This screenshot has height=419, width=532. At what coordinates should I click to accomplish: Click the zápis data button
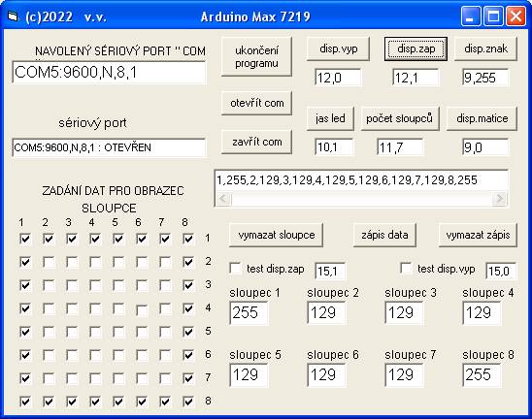coord(384,235)
